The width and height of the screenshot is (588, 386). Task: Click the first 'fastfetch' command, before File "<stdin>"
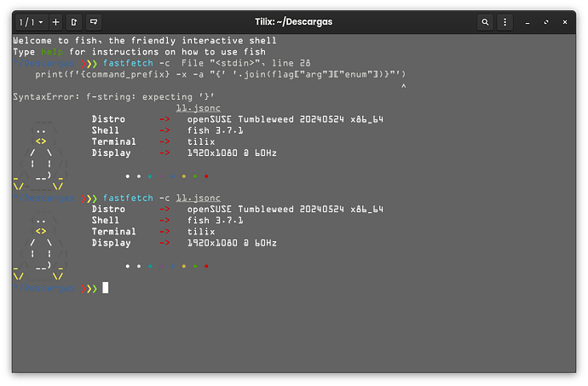click(128, 63)
